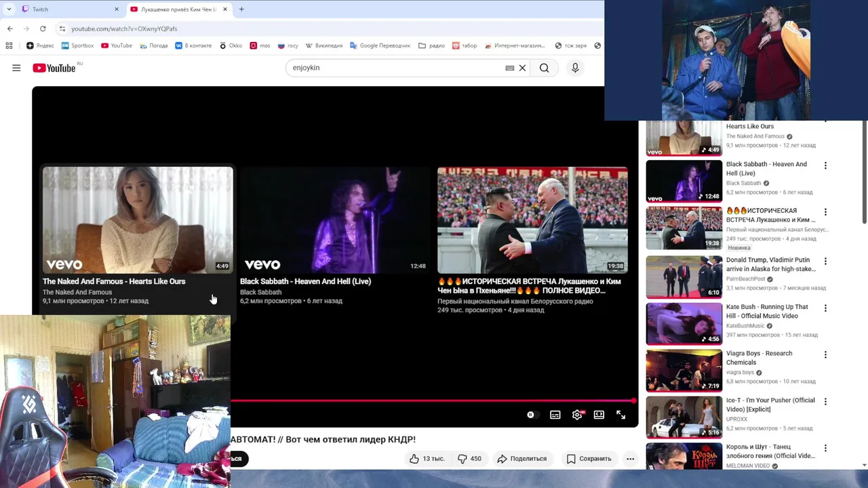
Task: Click the search magnifier button
Action: tap(545, 68)
